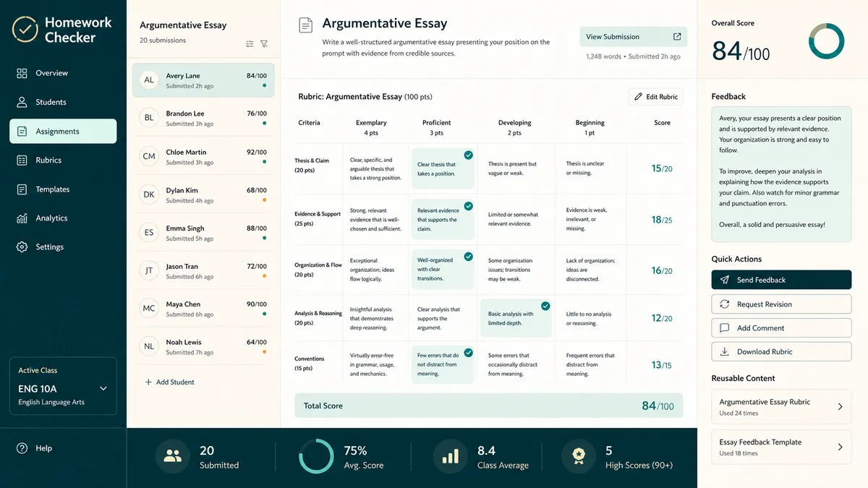Click the Submitted people icon in footer

point(173,456)
